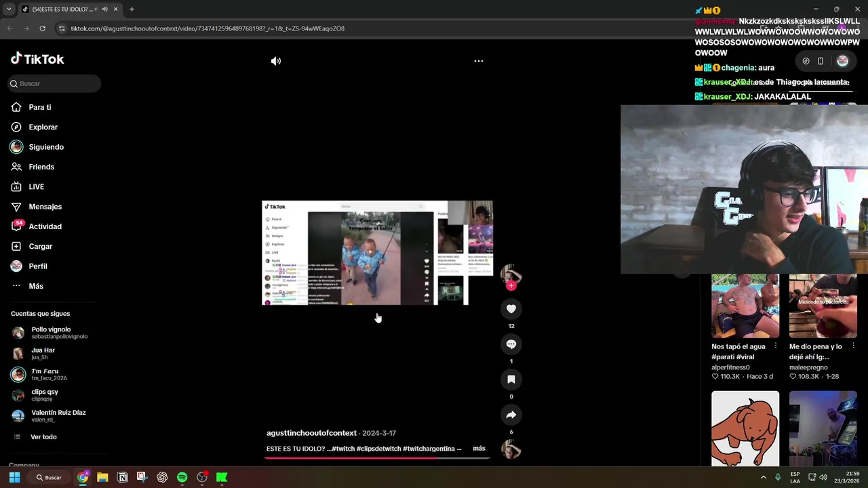
Task: Expand caption with más button
Action: pos(479,449)
